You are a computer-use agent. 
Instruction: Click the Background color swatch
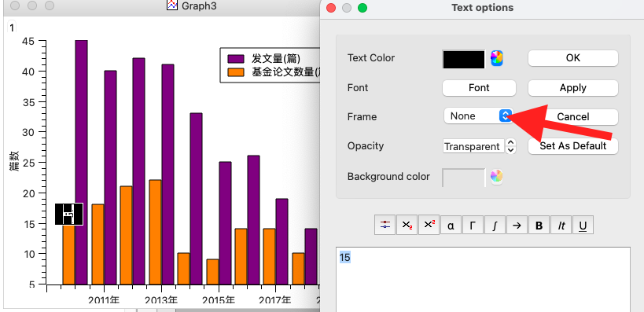click(x=464, y=178)
